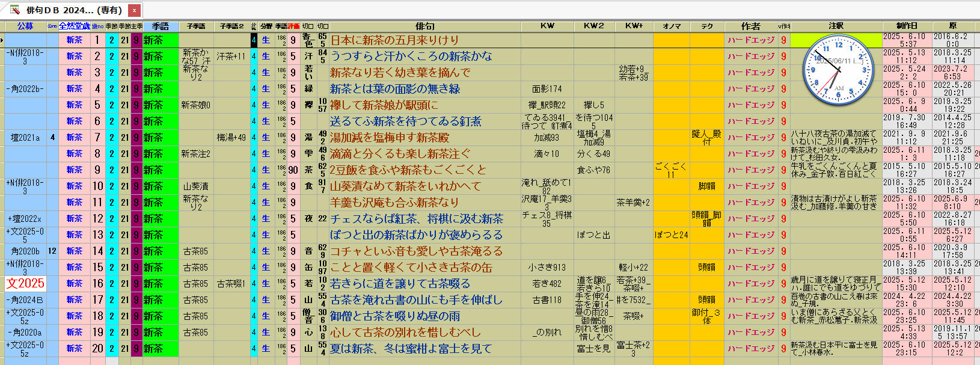Select the haiku 夏は新茶、冬は蜜柑よ富士を見て

(411, 349)
